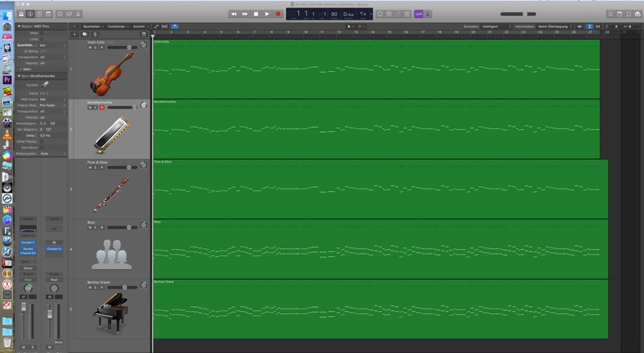Collapse the Region MIDI Thru section
Screen dimensions: 644x353
tap(18, 26)
